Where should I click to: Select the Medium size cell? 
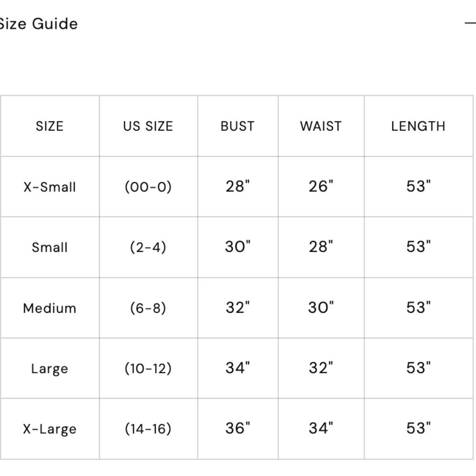pyautogui.click(x=50, y=308)
